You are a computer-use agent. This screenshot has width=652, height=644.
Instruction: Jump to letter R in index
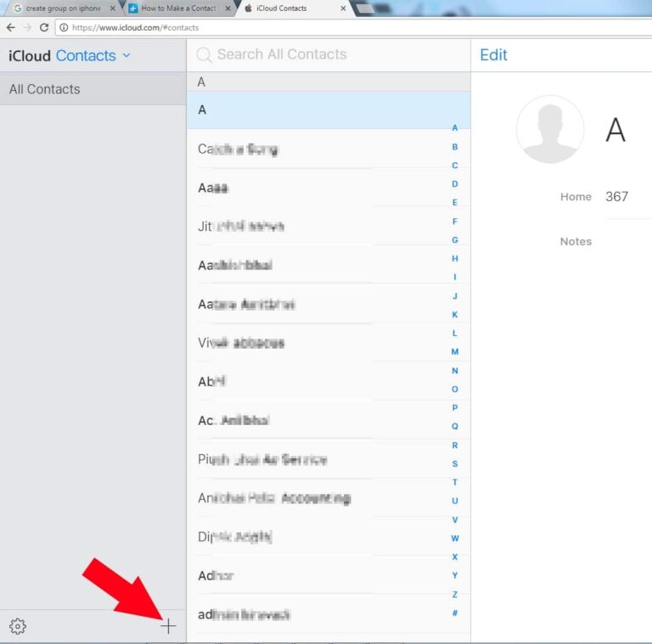point(455,445)
